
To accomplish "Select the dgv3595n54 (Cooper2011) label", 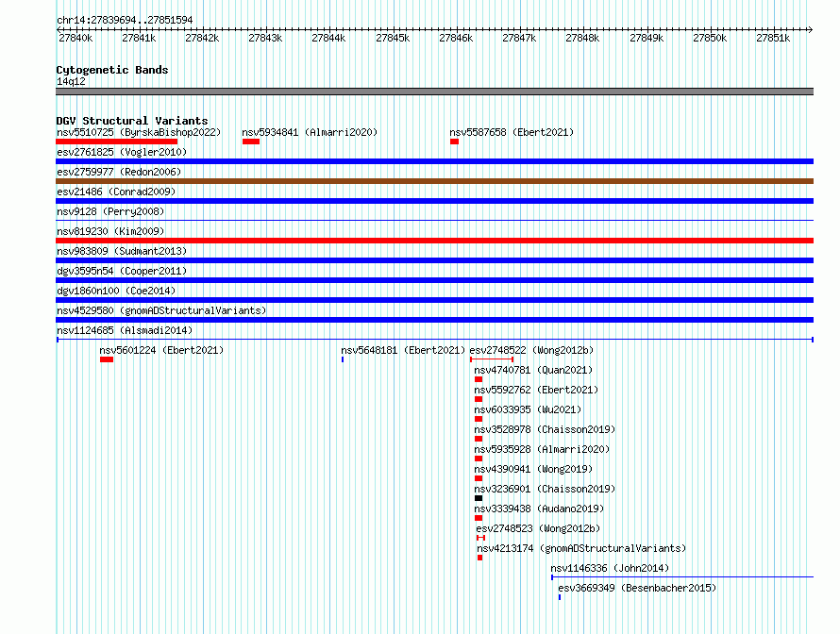I will (x=122, y=271).
